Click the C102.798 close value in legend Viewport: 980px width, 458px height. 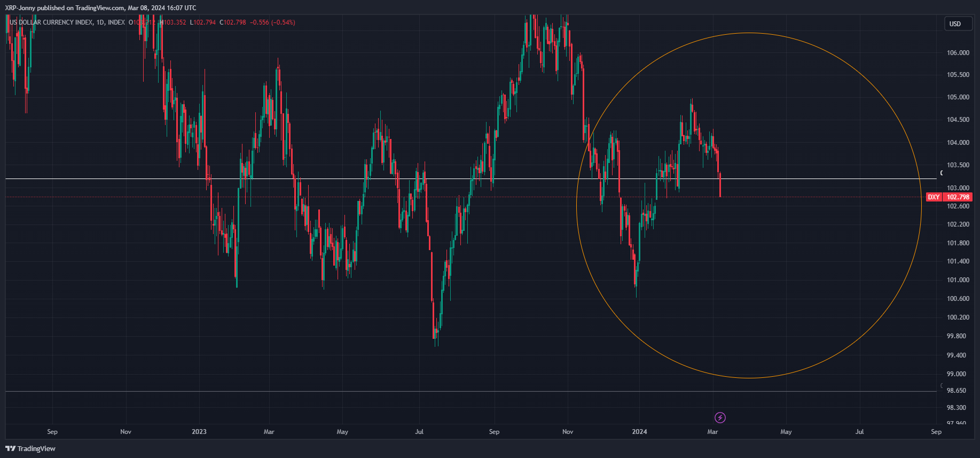[x=233, y=22]
